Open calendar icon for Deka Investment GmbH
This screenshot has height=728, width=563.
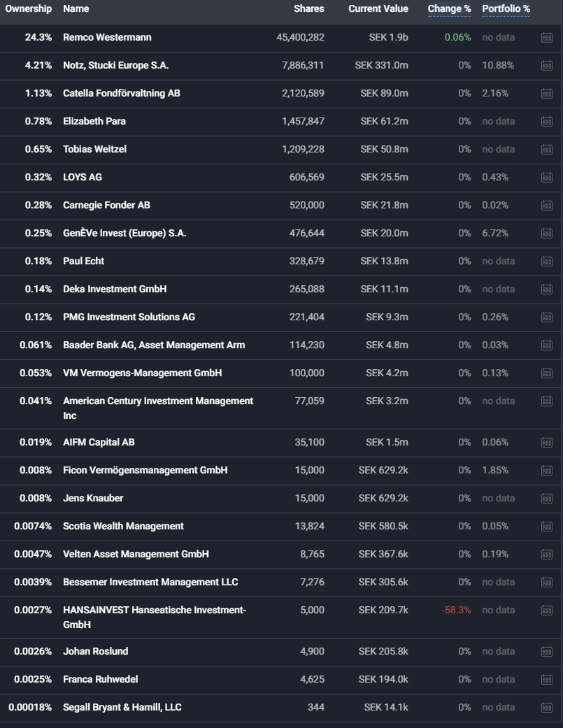coord(547,290)
